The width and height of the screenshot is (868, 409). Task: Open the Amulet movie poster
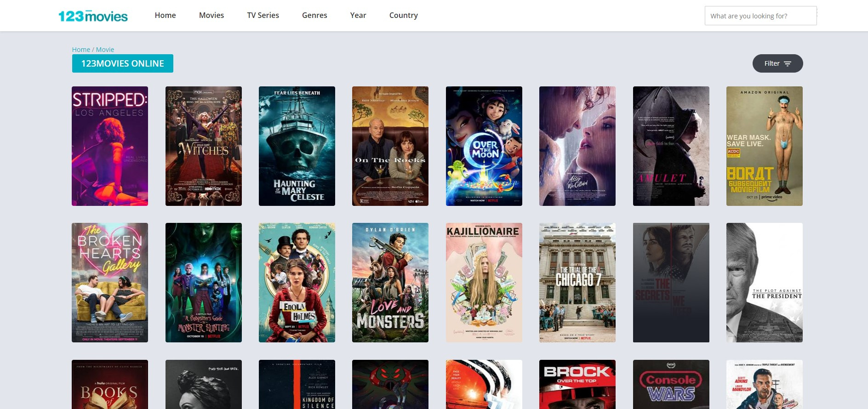click(671, 146)
